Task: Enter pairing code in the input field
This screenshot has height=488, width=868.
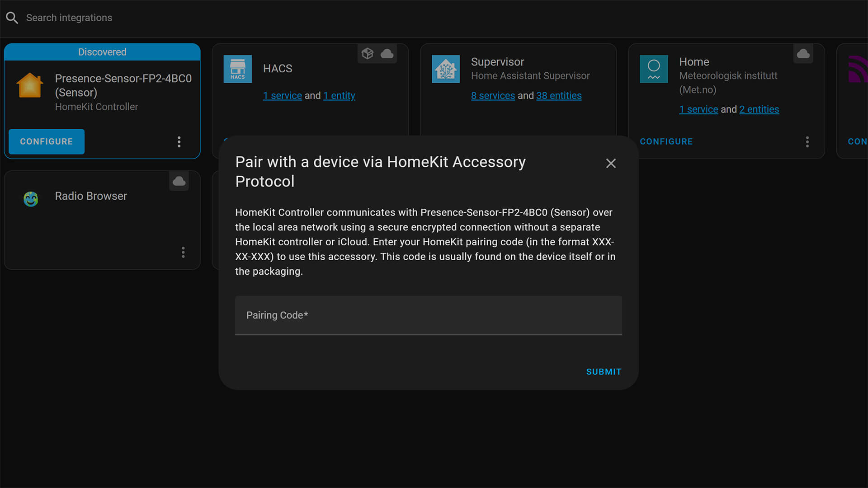Action: [x=428, y=315]
